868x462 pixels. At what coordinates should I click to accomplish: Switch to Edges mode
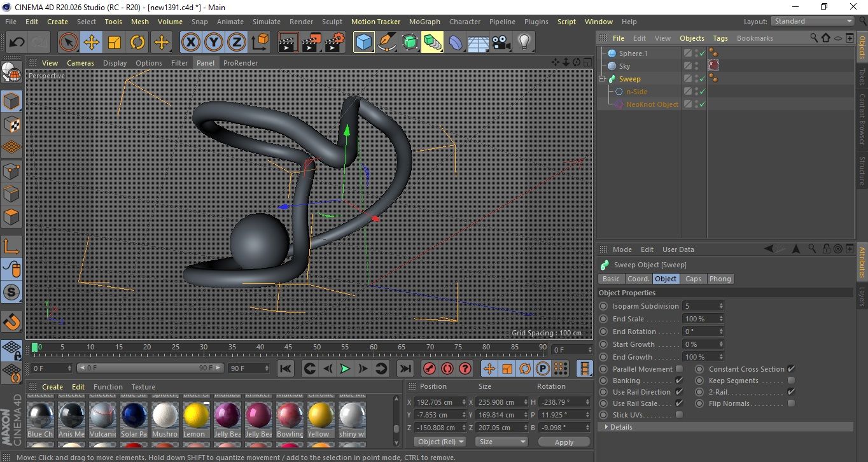11,193
